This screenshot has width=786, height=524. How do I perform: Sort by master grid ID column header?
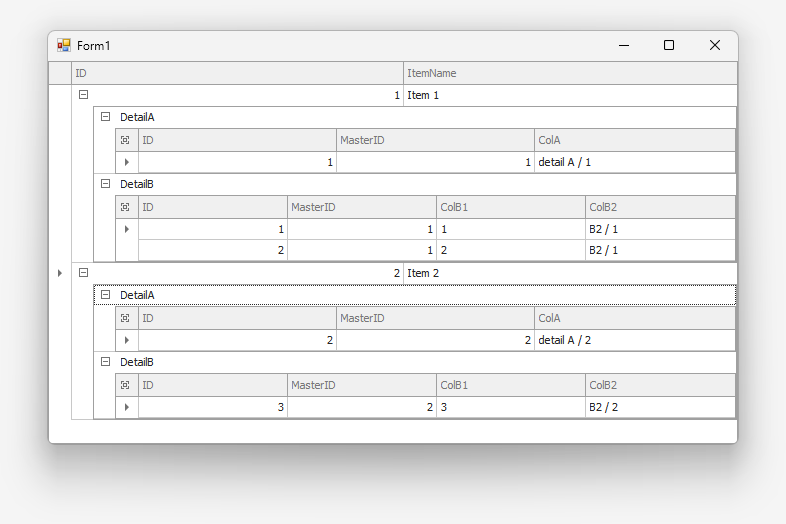238,73
